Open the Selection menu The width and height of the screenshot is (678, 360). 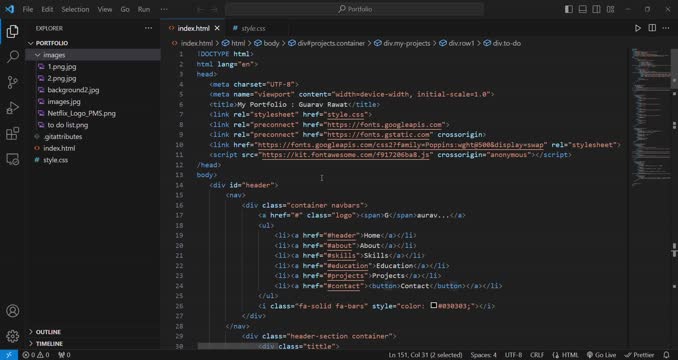(x=75, y=9)
